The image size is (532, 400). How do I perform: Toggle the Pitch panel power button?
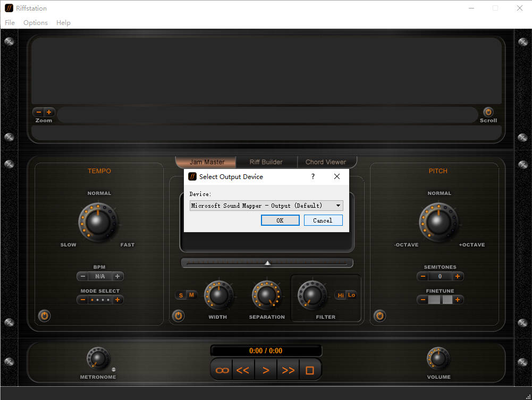coord(379,316)
